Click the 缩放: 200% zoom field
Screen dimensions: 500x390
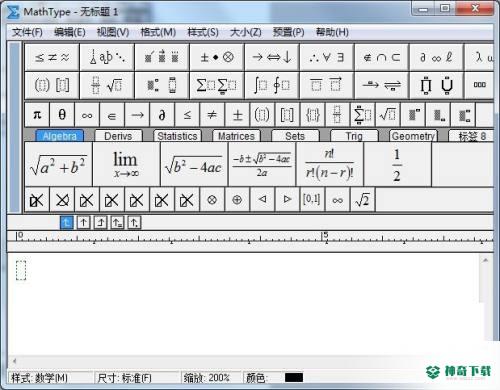211,378
